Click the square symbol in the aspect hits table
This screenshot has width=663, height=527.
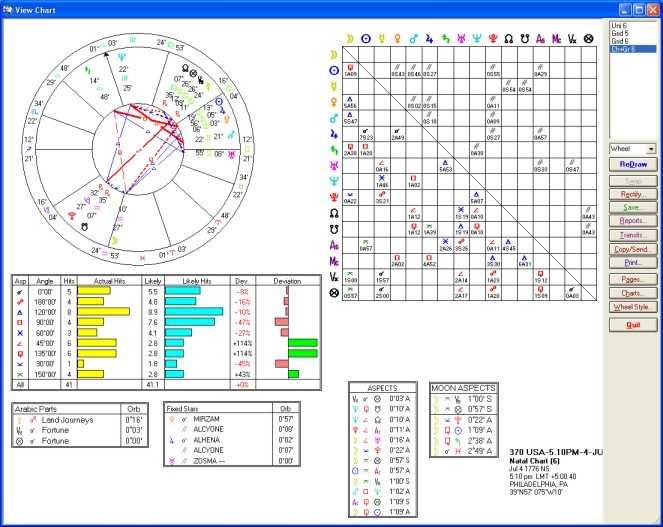click(x=19, y=323)
